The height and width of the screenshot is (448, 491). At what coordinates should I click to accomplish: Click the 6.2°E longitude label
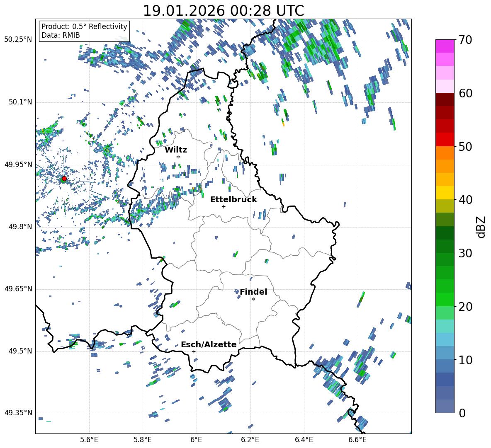250,440
